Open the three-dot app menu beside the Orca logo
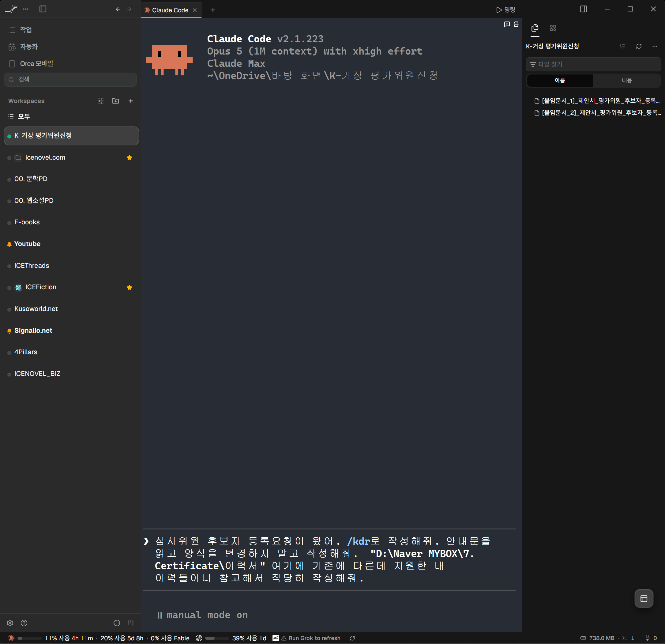 pyautogui.click(x=25, y=9)
